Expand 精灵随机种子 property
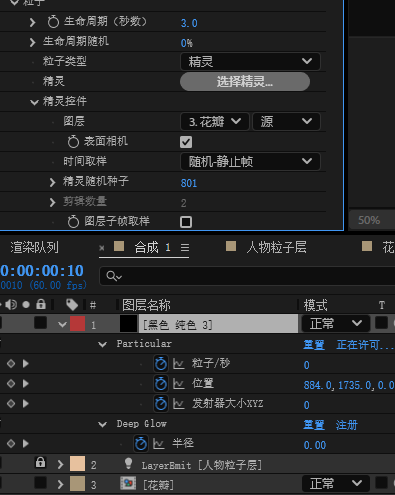Viewport: 395px width, 495px height. (52, 182)
